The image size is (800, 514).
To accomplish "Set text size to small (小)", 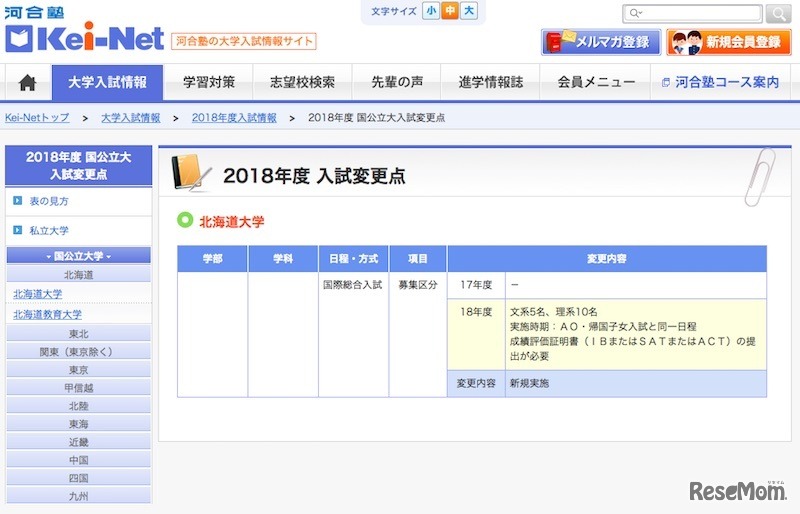I will pyautogui.click(x=431, y=11).
